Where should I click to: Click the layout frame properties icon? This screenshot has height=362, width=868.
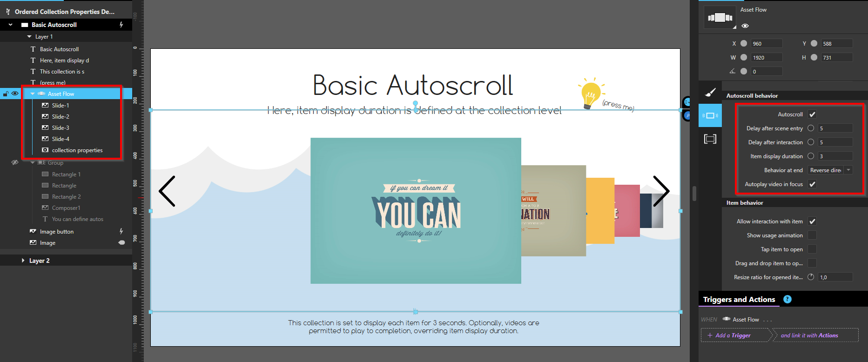click(710, 139)
